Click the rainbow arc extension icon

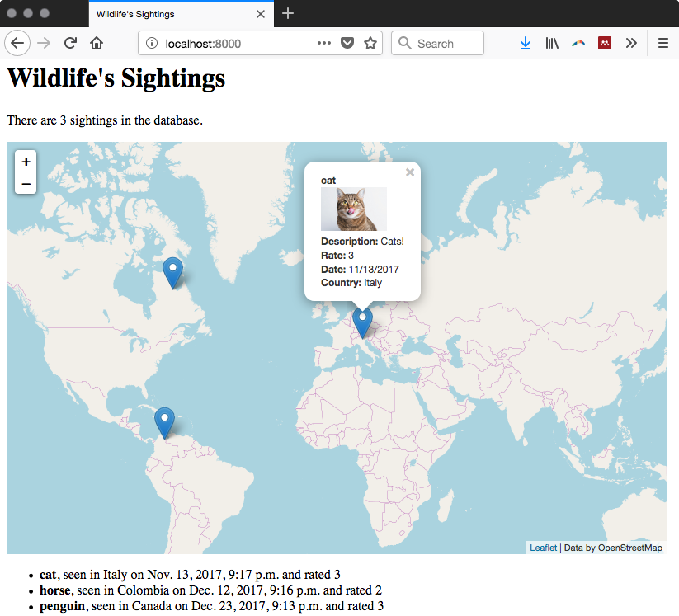[578, 43]
